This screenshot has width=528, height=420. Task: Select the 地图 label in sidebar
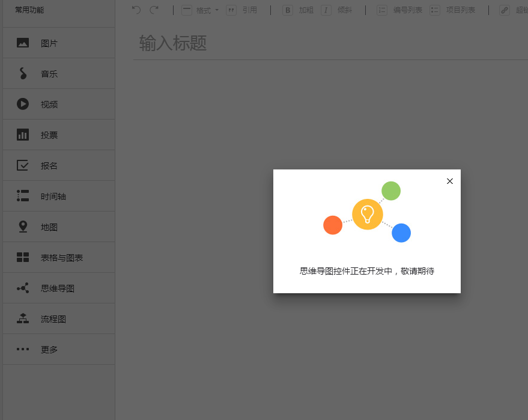(49, 227)
